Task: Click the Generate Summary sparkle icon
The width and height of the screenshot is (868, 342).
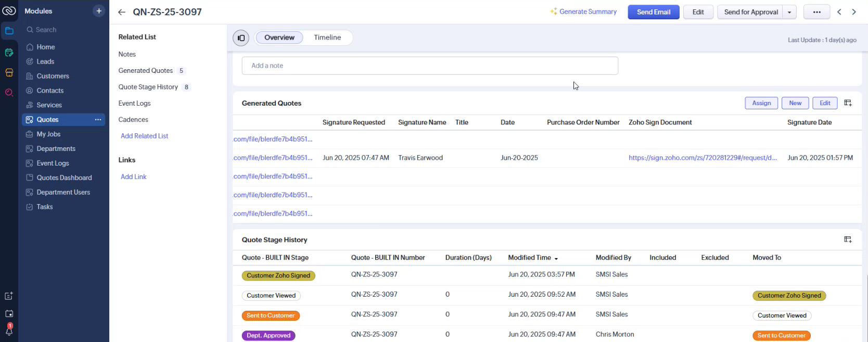Action: point(554,11)
